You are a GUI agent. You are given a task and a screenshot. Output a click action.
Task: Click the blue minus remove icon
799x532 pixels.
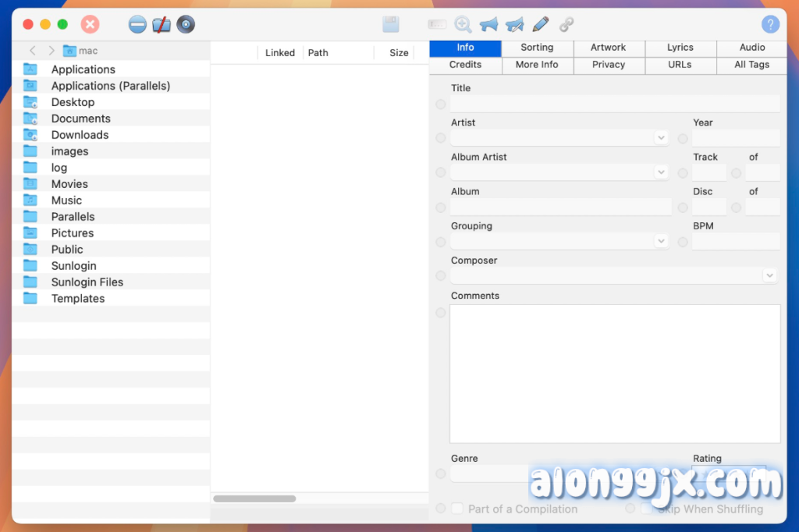coord(137,25)
